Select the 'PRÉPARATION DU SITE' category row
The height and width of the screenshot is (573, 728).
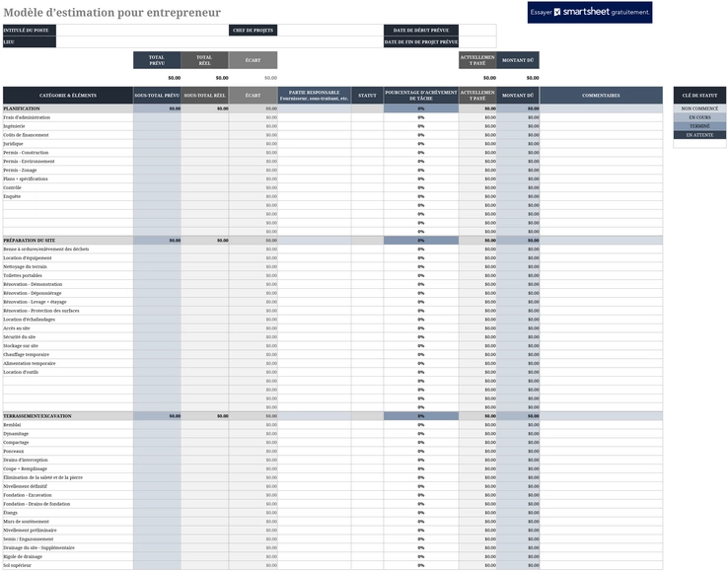click(332, 241)
